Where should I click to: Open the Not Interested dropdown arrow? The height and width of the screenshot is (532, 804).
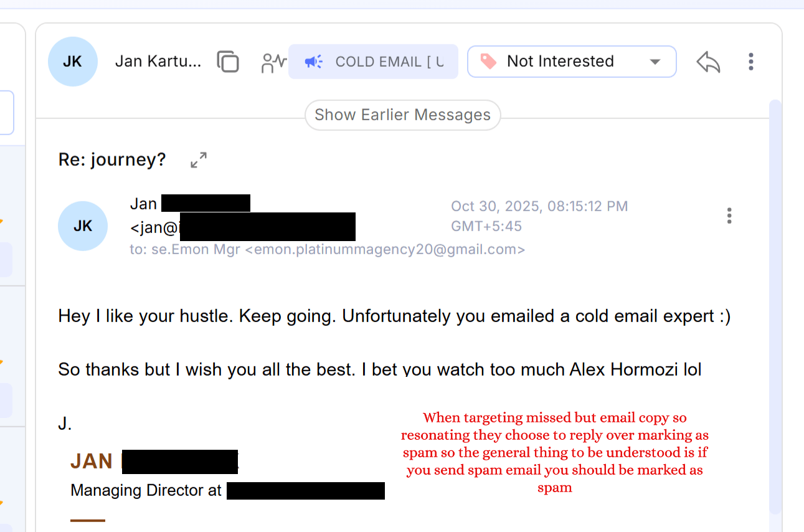(x=655, y=62)
